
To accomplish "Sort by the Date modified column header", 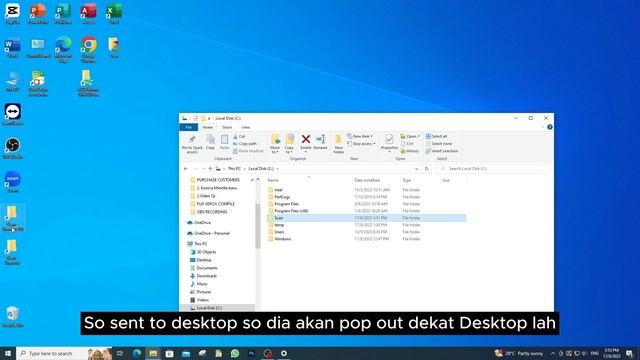I will click(x=367, y=180).
